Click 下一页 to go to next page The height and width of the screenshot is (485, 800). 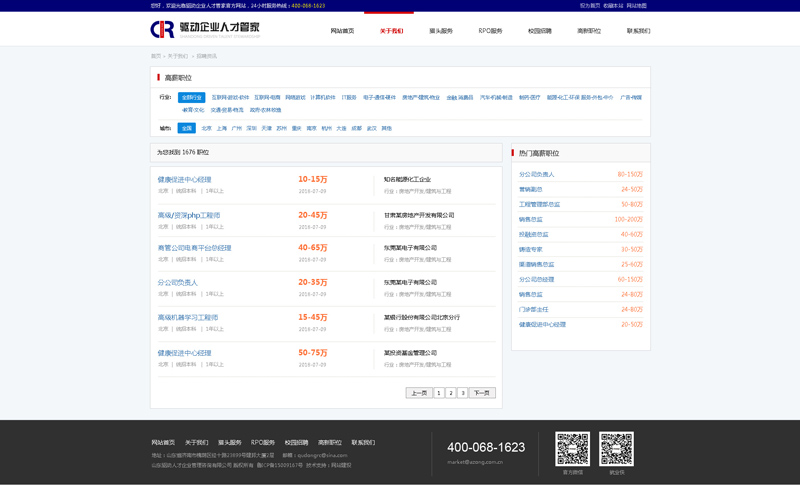[x=482, y=393]
